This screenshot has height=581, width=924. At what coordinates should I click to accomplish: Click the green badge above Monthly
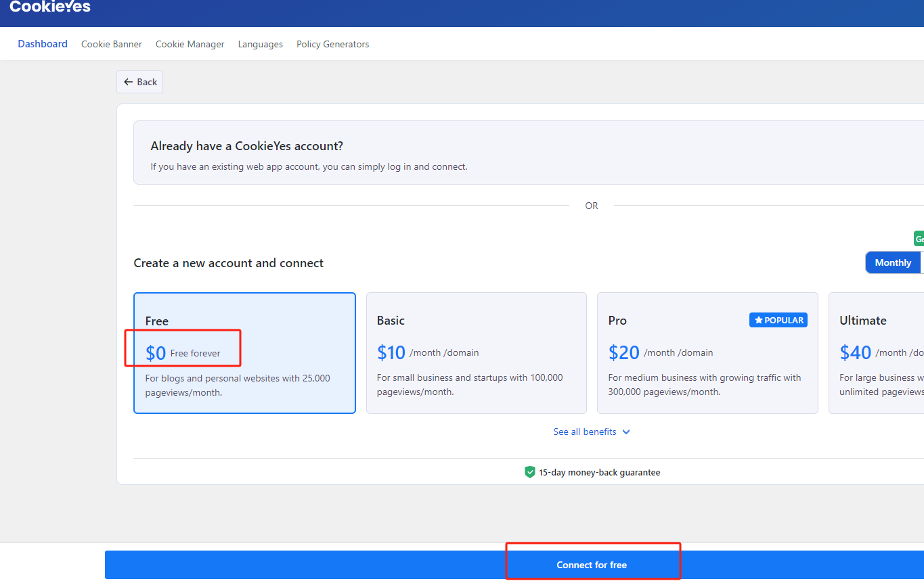coord(919,239)
